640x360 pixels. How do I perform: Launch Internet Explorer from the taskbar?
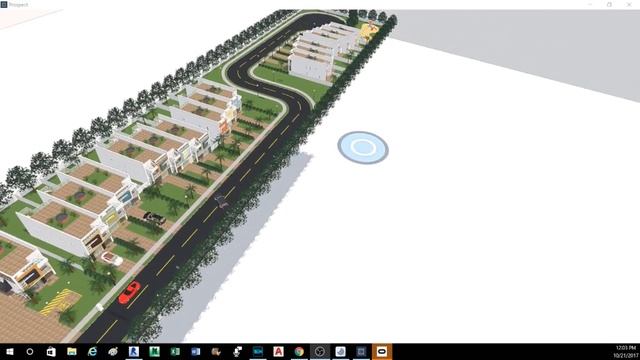93,351
